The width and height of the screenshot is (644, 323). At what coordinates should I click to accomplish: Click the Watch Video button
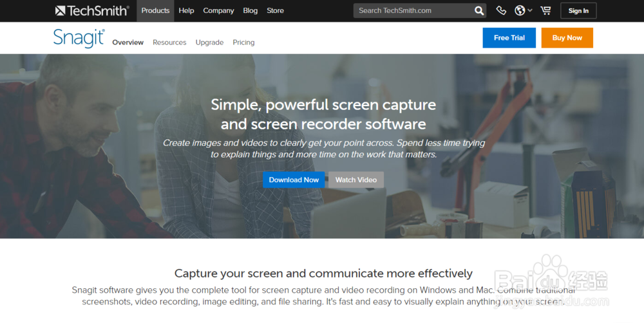(356, 180)
